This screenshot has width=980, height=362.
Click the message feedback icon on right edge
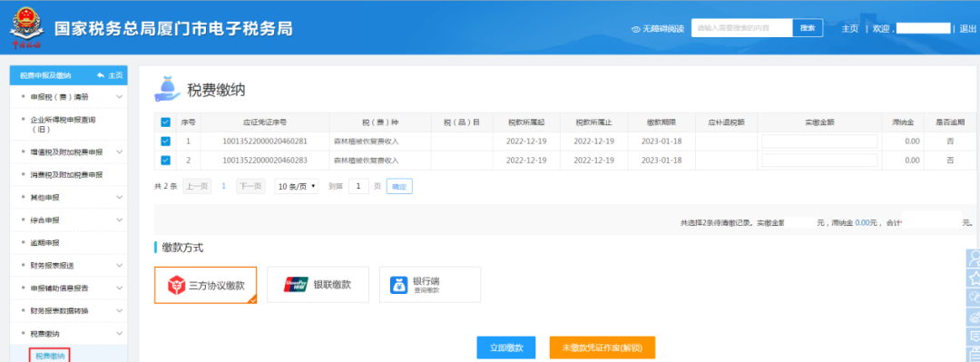point(974,337)
